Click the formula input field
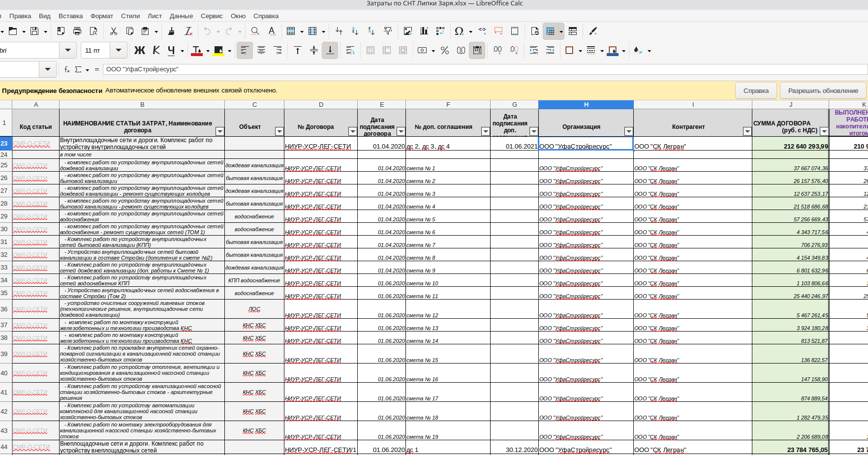This screenshot has height=455, width=868. click(485, 69)
